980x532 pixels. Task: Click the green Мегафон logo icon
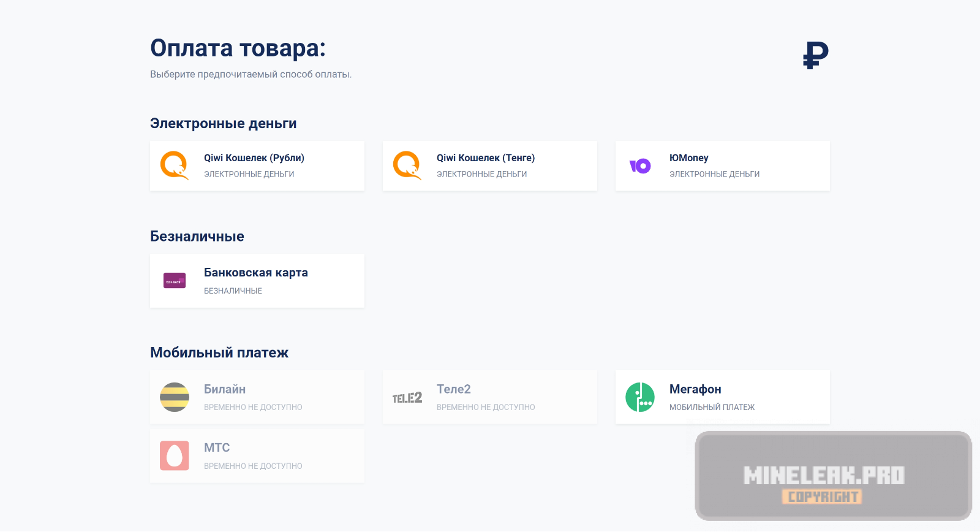tap(640, 397)
